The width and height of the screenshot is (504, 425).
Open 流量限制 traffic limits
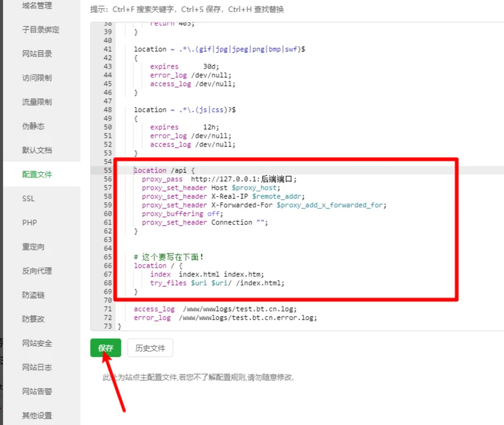37,102
